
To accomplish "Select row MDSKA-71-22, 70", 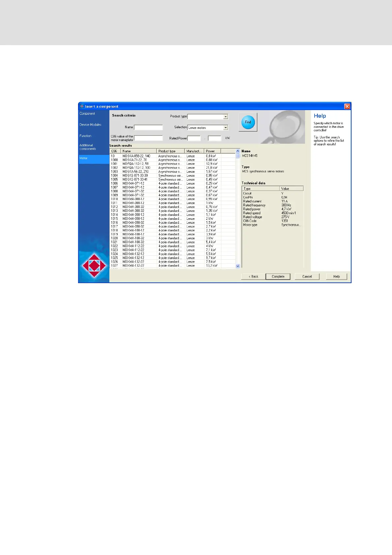I will coord(173,160).
